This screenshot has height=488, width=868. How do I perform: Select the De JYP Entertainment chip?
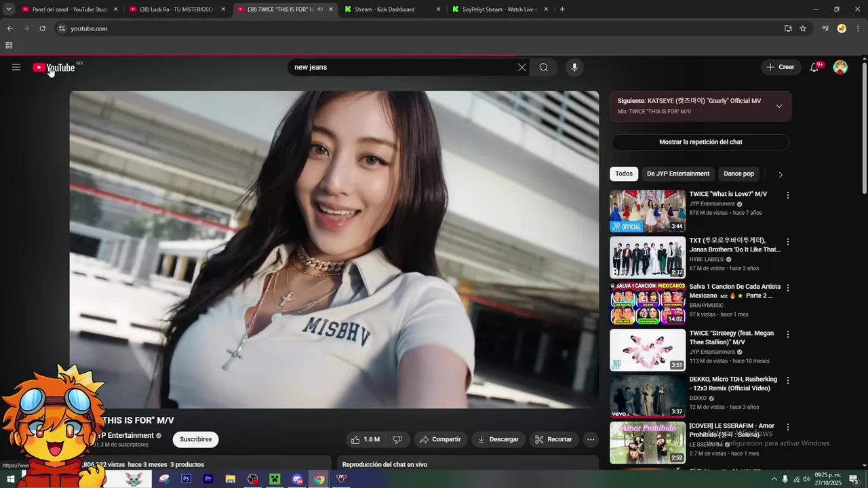tap(678, 174)
